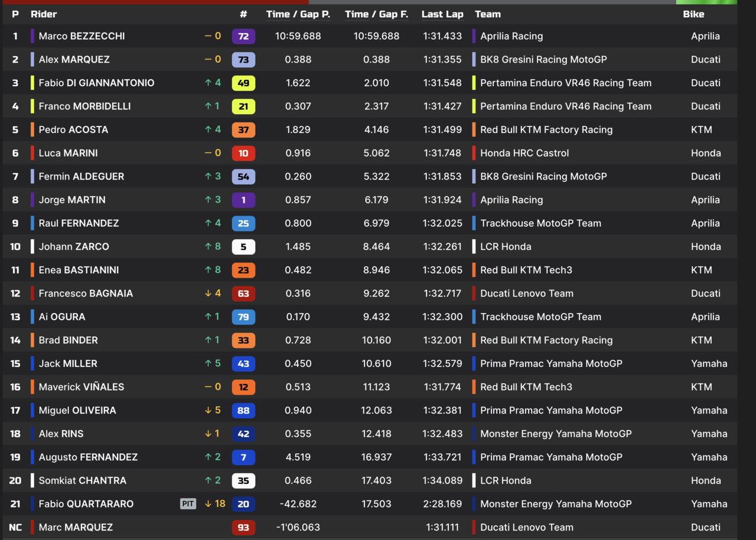Screen dimensions: 756x540
Task: Select rider Johann ZARCO
Action: coord(74,246)
